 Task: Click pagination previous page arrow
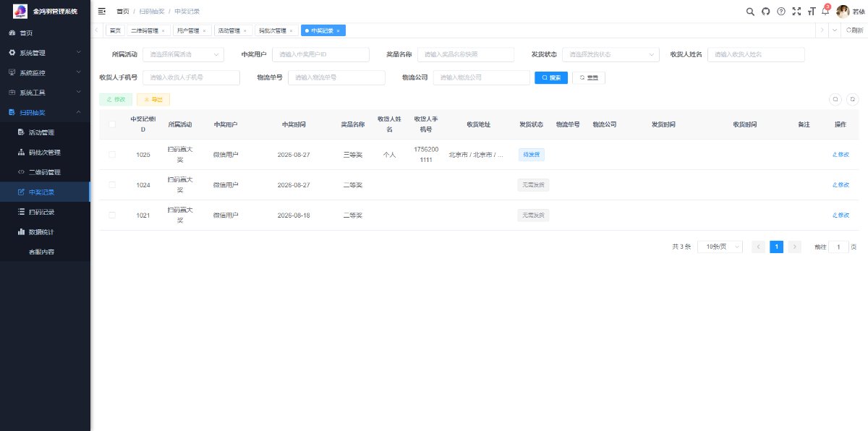click(x=759, y=247)
